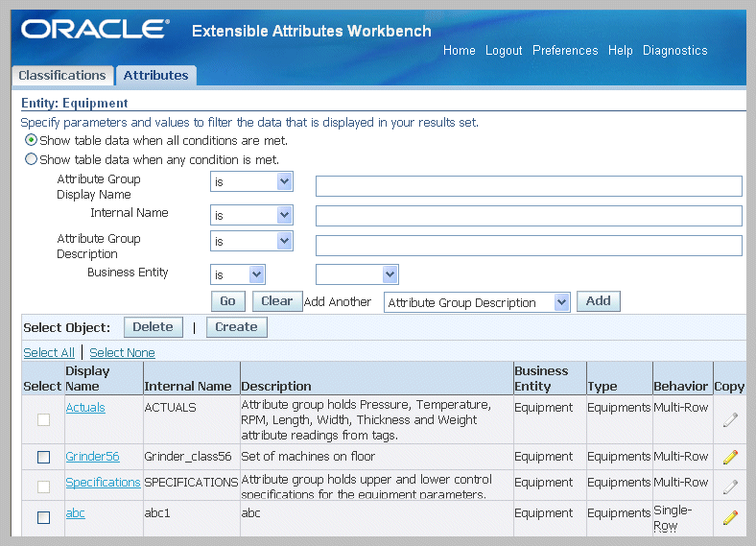The image size is (756, 546).
Task: Tick the checkbox for Actuals row
Action: click(43, 419)
